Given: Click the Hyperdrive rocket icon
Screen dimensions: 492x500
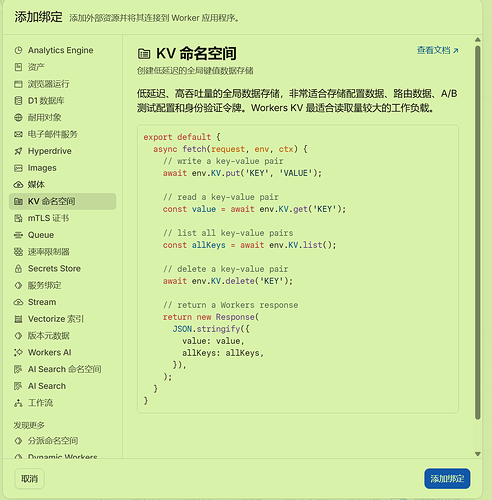Looking at the screenshot, I should (18, 151).
